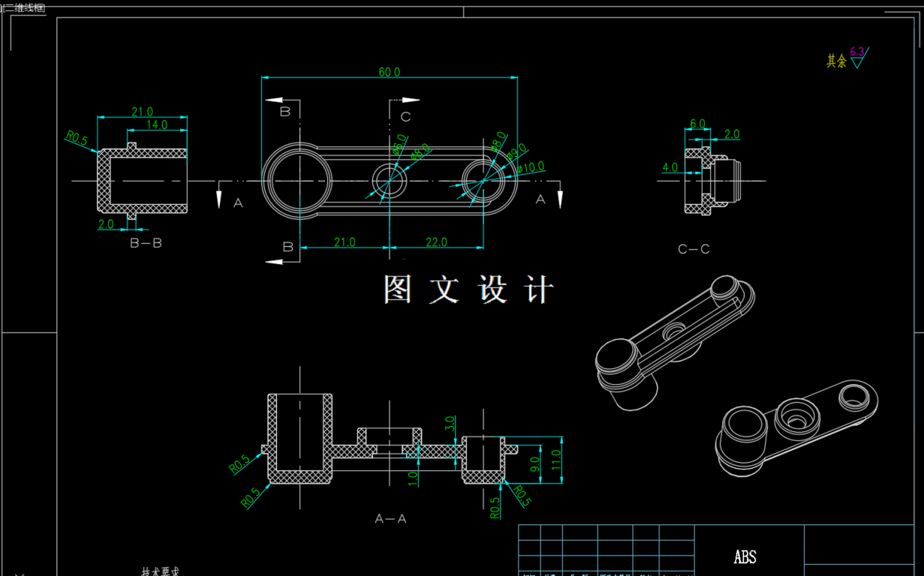Select the 21.0 dimension in the B-B view
The image size is (924, 576).
click(143, 112)
